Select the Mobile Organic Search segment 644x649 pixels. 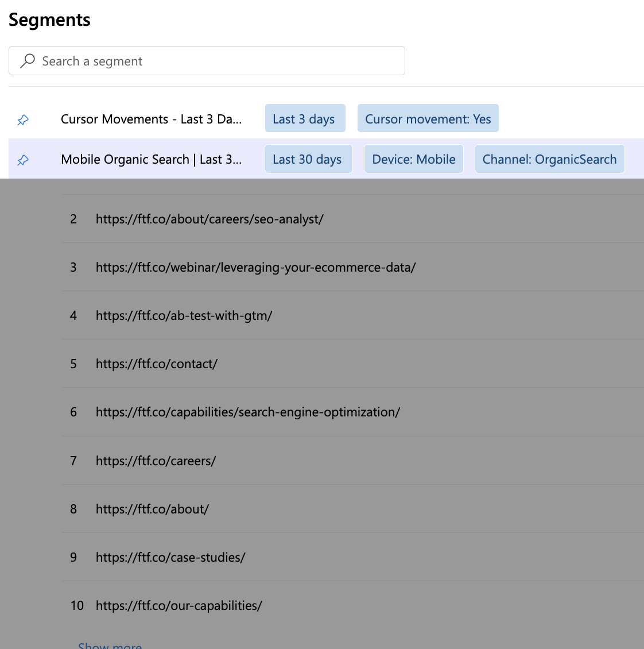pos(151,159)
